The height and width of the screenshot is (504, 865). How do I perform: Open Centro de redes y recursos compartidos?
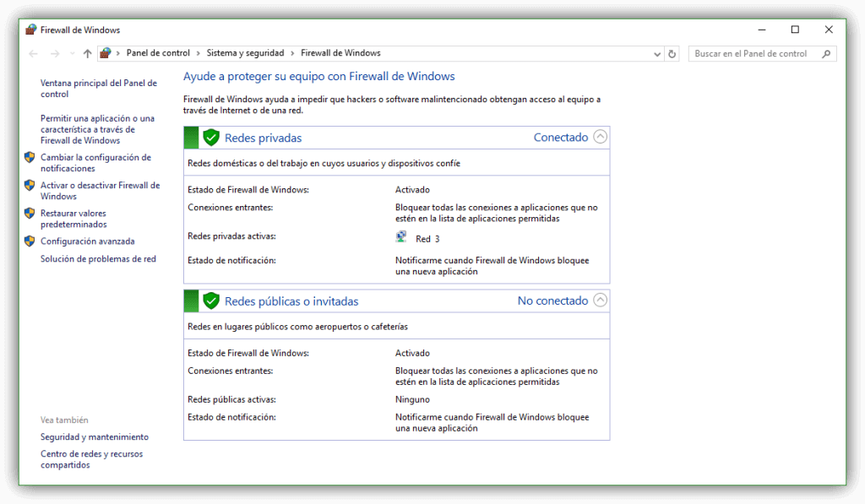pos(91,459)
